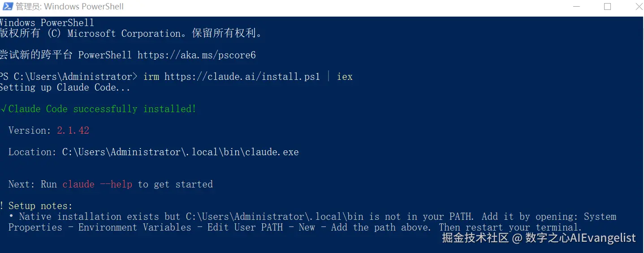The image size is (644, 253).
Task: Click the PowerShell icon in title bar
Action: [x=6, y=7]
